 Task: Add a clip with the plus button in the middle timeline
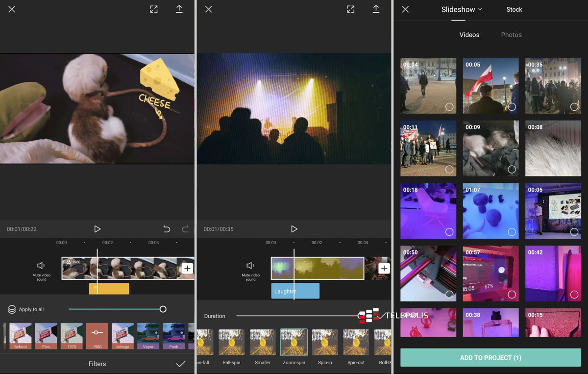384,268
